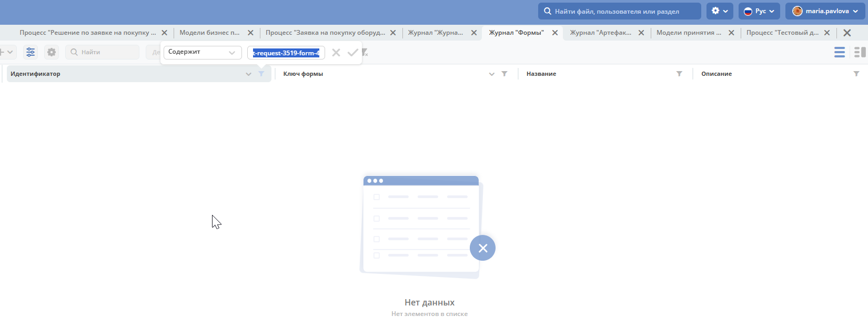Open the Содержит condition dropdown

(x=203, y=53)
